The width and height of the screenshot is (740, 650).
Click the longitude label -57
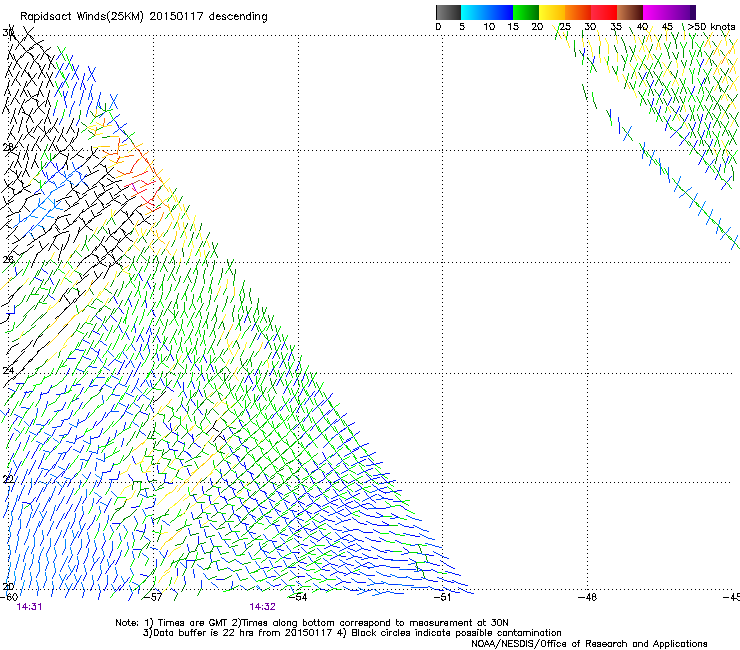pyautogui.click(x=153, y=597)
